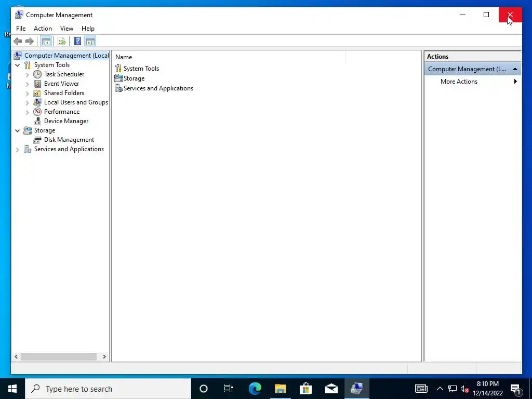
Task: Click the Storage icon in the tree
Action: point(28,130)
